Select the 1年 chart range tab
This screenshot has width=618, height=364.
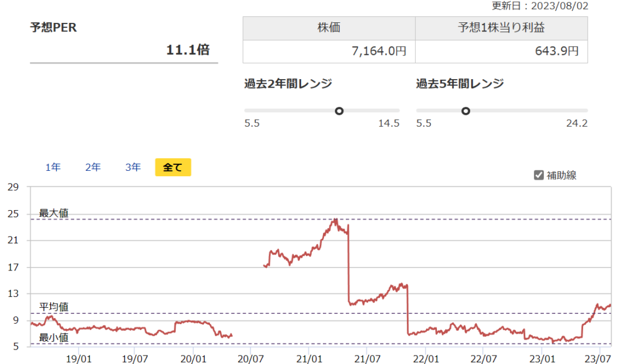pyautogui.click(x=53, y=167)
